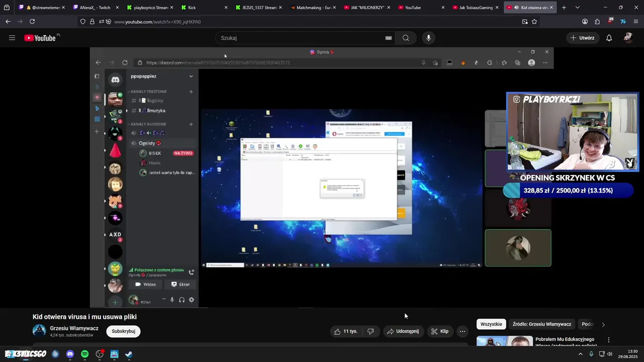644x362 pixels.
Task: Click the Subskrybuj button
Action: 123,331
